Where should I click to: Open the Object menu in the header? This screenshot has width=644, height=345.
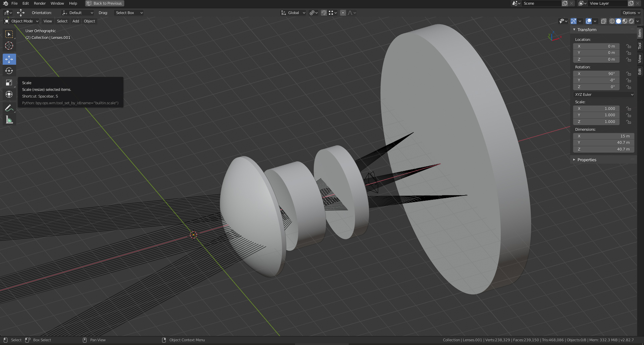tap(89, 21)
